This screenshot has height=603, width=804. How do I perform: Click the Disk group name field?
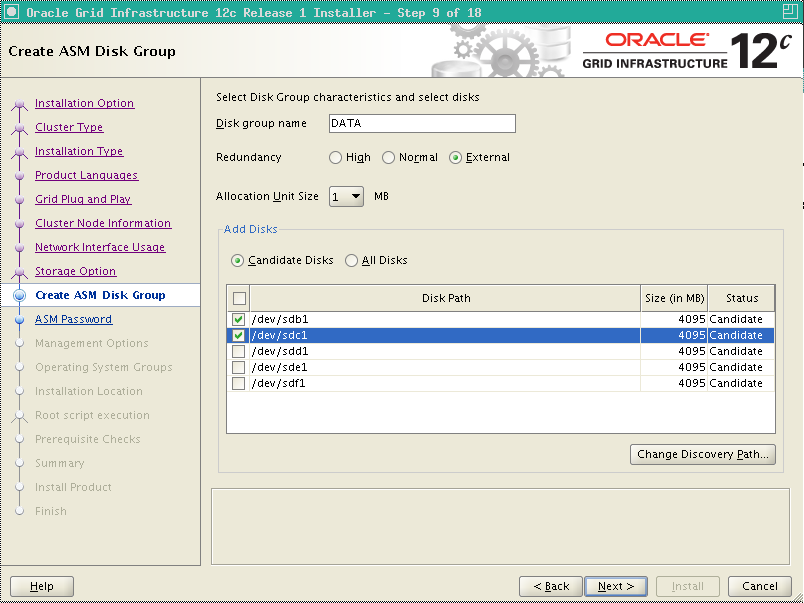click(422, 124)
